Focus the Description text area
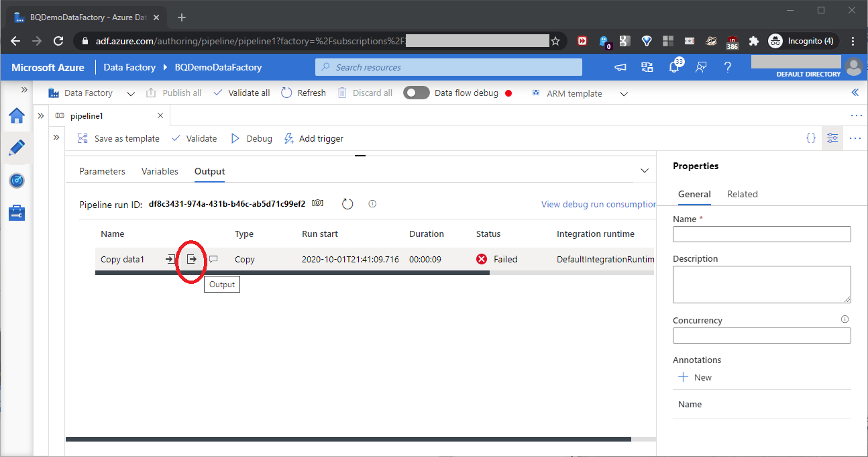868x457 pixels. [x=761, y=284]
